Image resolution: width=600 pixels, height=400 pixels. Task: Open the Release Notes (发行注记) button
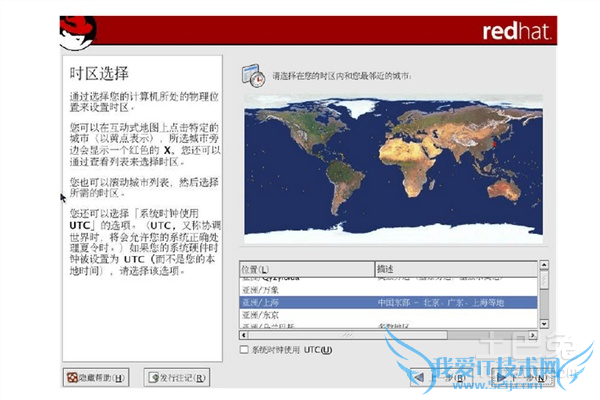point(177,378)
